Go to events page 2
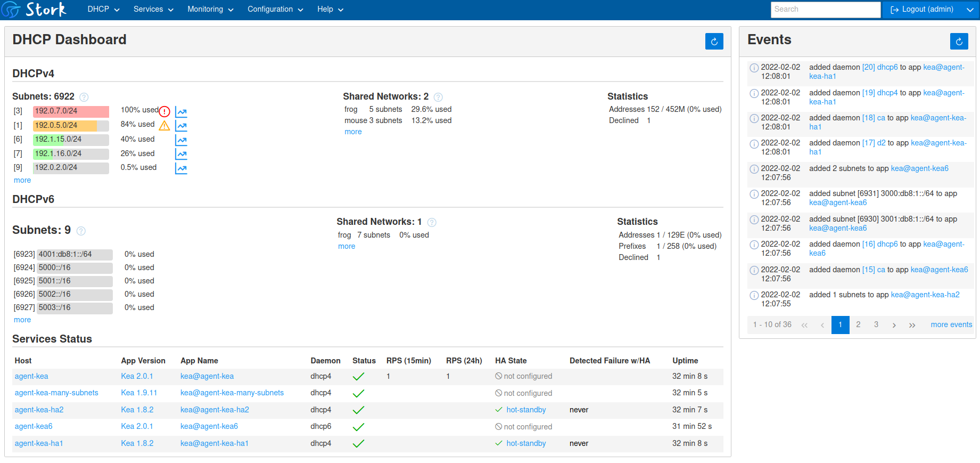This screenshot has height=463, width=980. click(858, 324)
